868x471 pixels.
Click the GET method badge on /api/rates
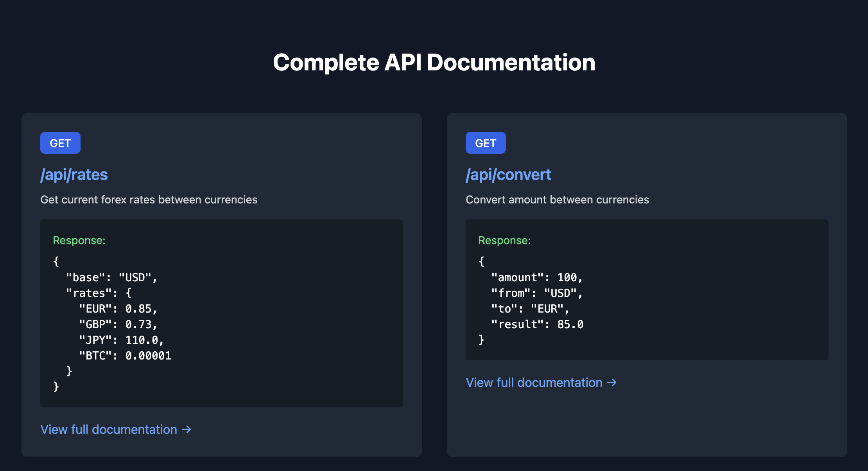tap(60, 143)
